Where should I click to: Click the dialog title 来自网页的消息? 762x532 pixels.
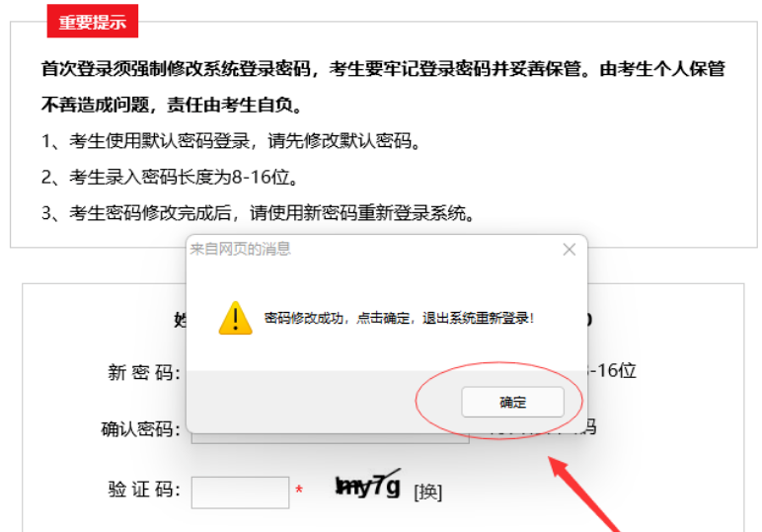240,249
